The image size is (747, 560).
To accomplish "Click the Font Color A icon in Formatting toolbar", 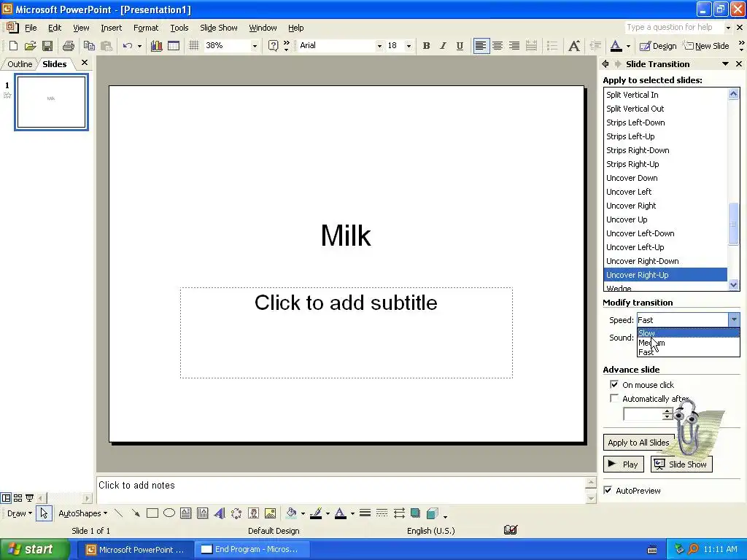I will (616, 46).
